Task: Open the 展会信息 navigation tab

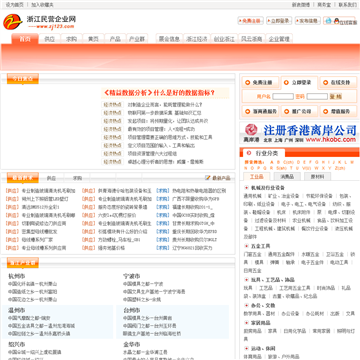Action: click(169, 39)
